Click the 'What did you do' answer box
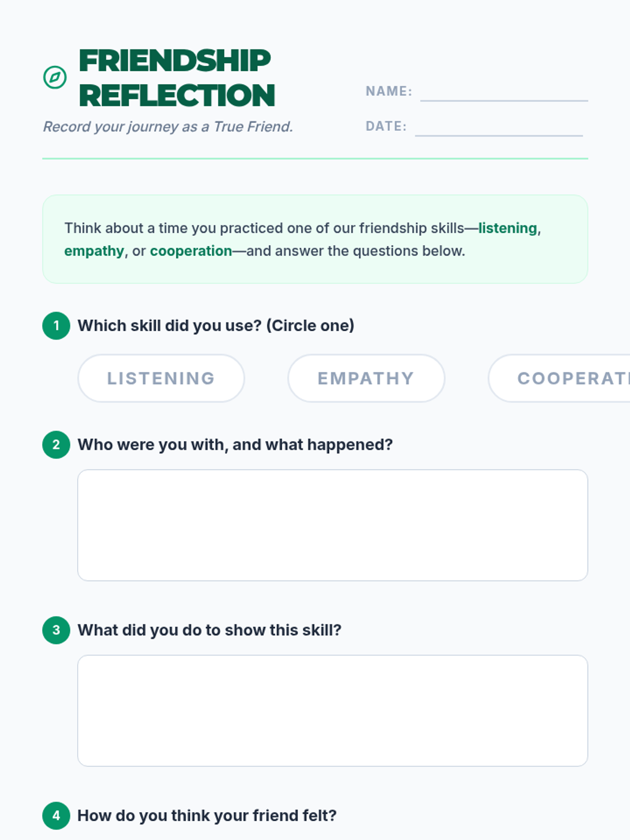The image size is (630, 840). [x=332, y=710]
